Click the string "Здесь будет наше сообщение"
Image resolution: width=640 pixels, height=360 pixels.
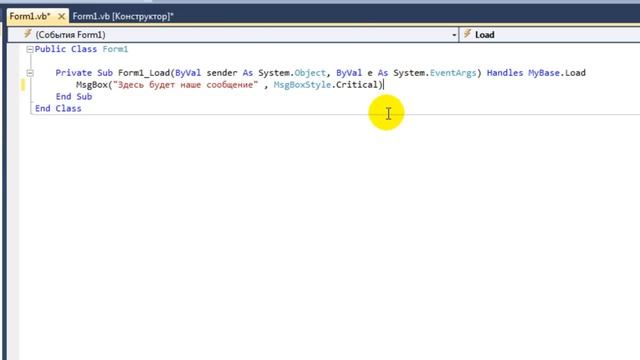point(186,84)
